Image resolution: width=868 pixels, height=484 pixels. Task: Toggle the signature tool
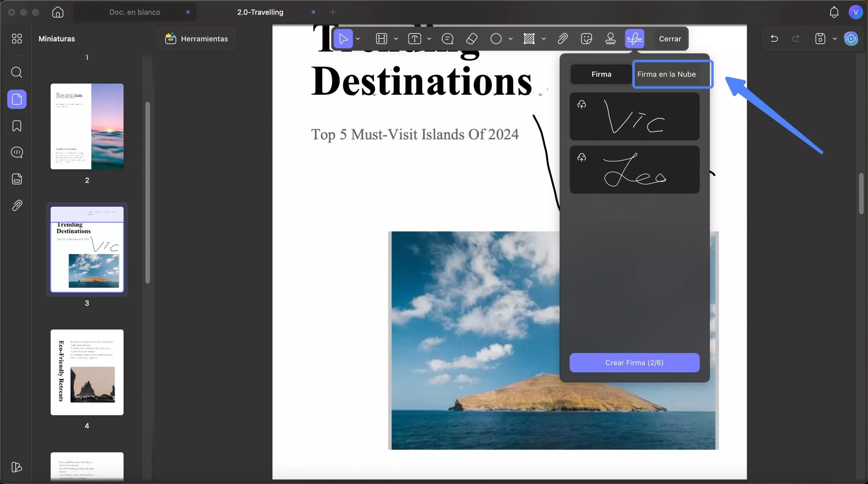(x=634, y=39)
